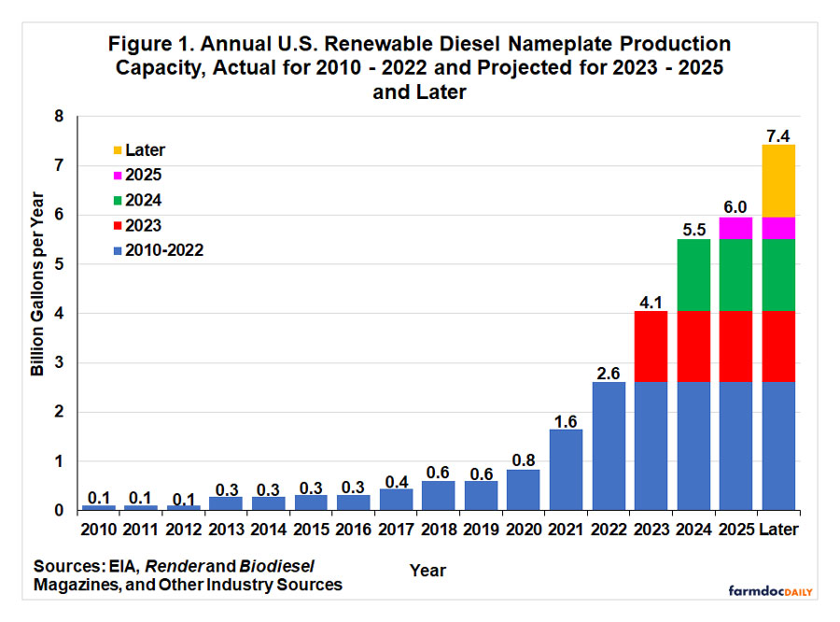Click the Sources citation text
The image size is (840, 622).
188,575
